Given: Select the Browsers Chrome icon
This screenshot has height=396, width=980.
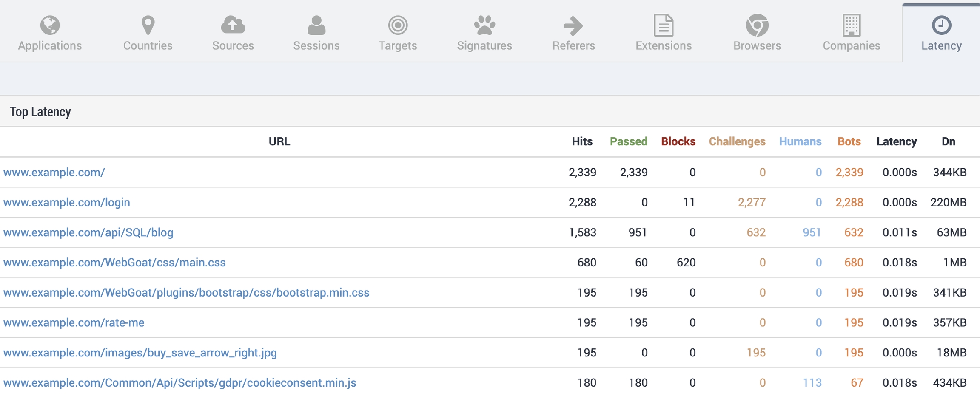Looking at the screenshot, I should point(757,25).
